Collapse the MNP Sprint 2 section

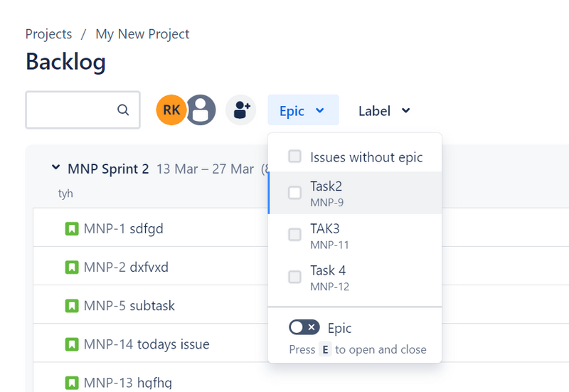pyautogui.click(x=55, y=169)
